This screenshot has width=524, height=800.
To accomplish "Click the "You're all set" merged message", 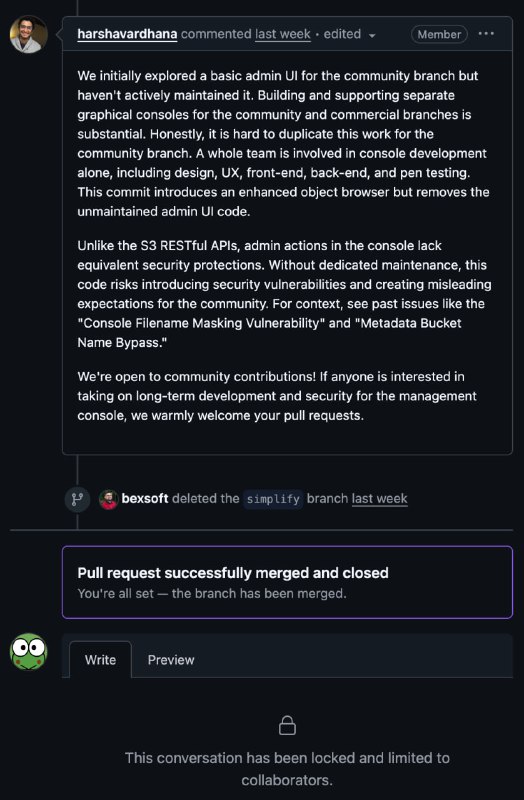I will (212, 593).
